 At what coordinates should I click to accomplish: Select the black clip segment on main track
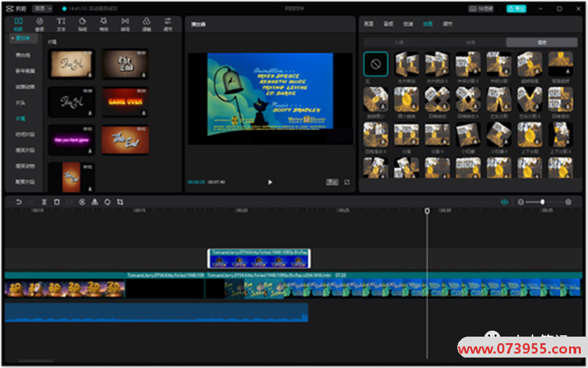[165, 286]
